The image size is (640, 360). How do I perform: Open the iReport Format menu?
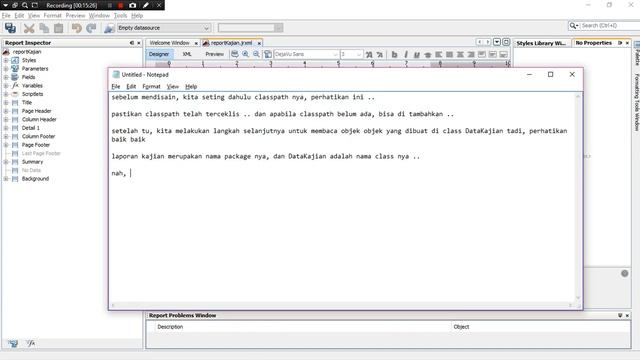53,16
